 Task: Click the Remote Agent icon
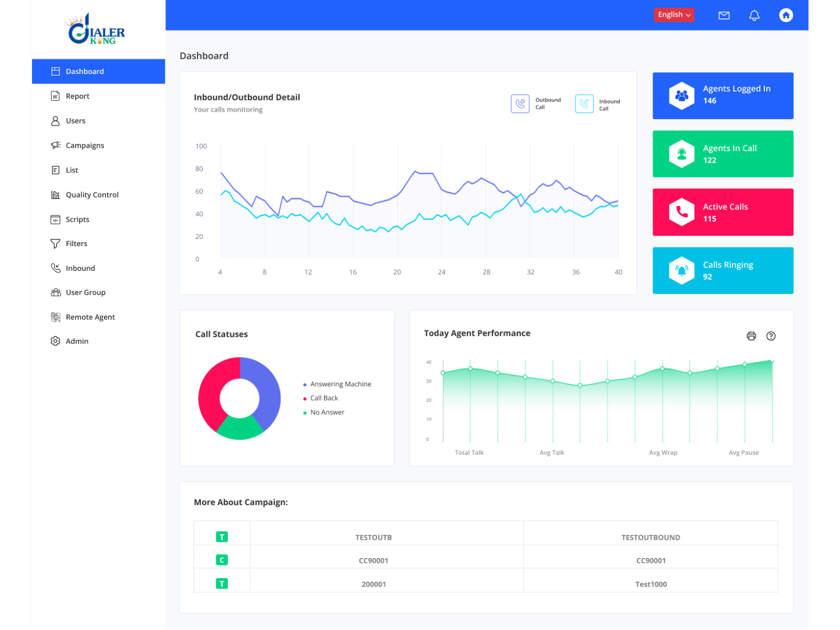(56, 317)
